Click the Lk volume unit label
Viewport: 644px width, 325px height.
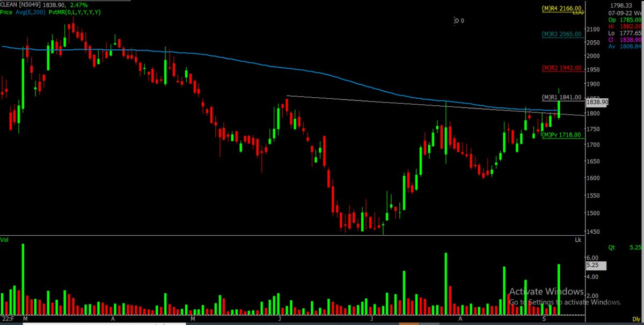click(578, 239)
